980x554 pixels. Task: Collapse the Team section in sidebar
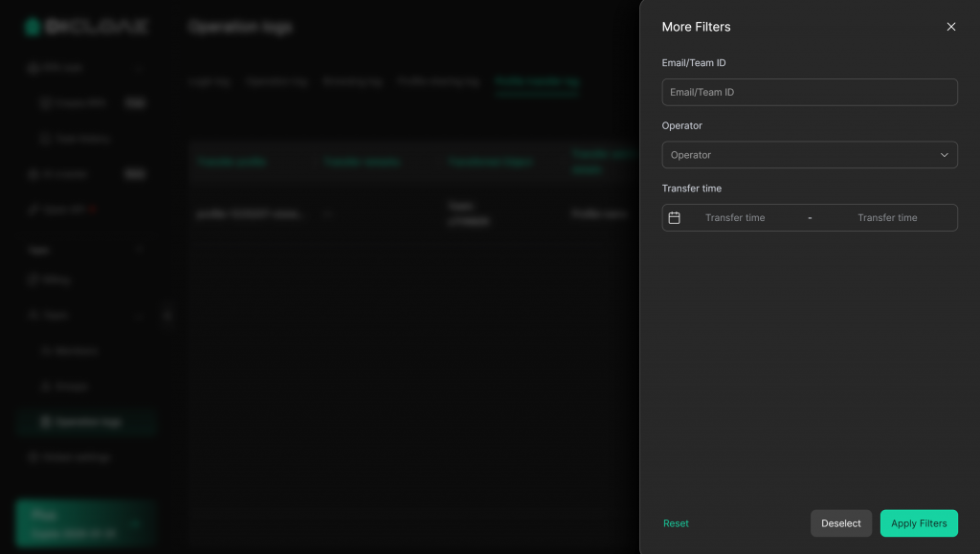click(x=140, y=315)
